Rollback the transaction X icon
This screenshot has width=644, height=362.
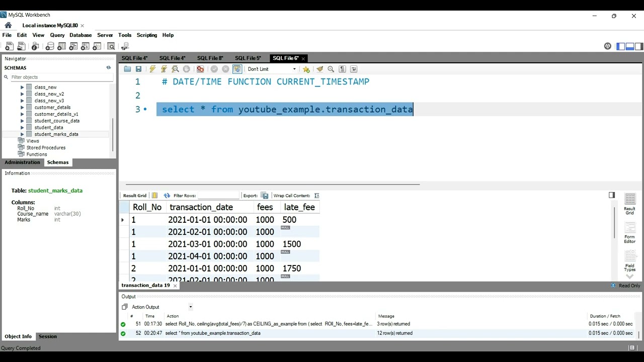[225, 69]
